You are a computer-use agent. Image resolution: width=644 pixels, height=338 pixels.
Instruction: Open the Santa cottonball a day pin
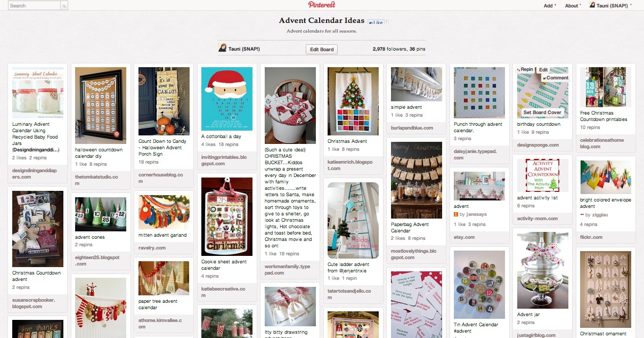click(x=227, y=99)
